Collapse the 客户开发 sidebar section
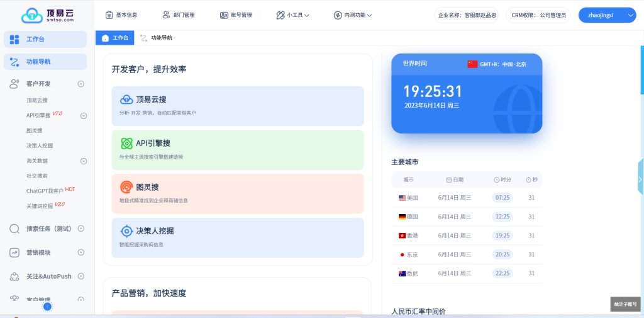Viewport: 644px width, 318px height. [80, 84]
